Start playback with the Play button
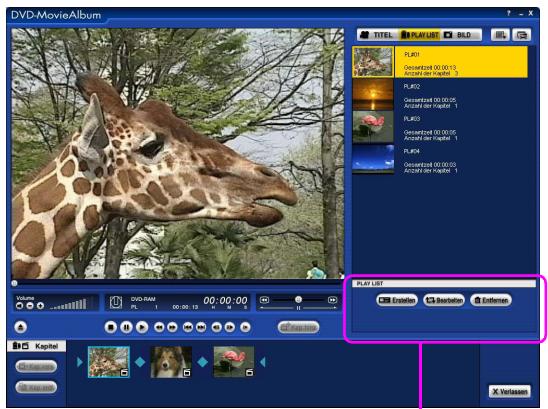The height and width of the screenshot is (409, 548). pos(142,327)
